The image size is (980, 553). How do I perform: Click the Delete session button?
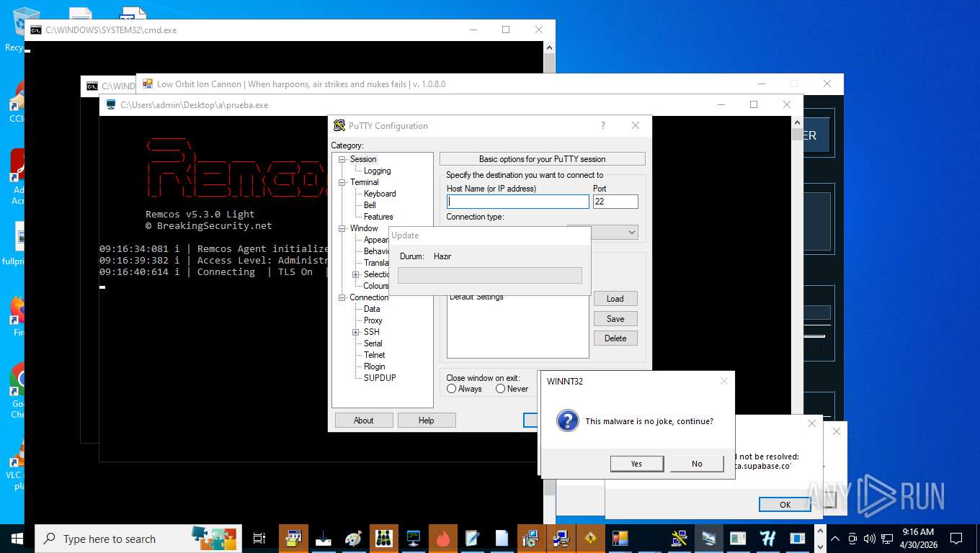615,338
